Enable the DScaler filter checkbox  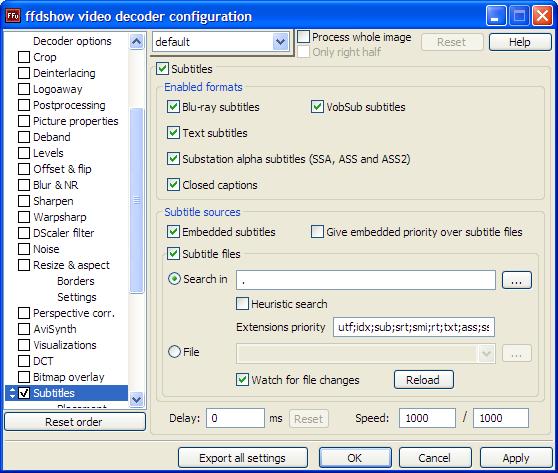[24, 233]
